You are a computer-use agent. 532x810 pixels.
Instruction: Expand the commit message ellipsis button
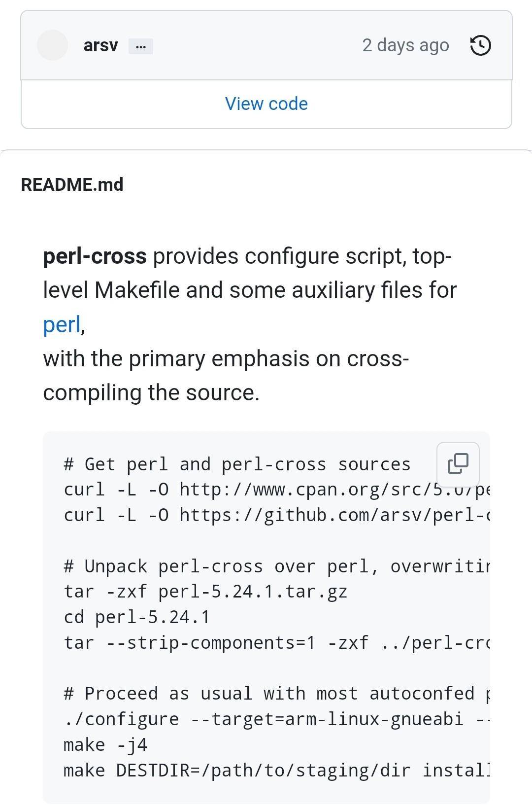pos(141,46)
